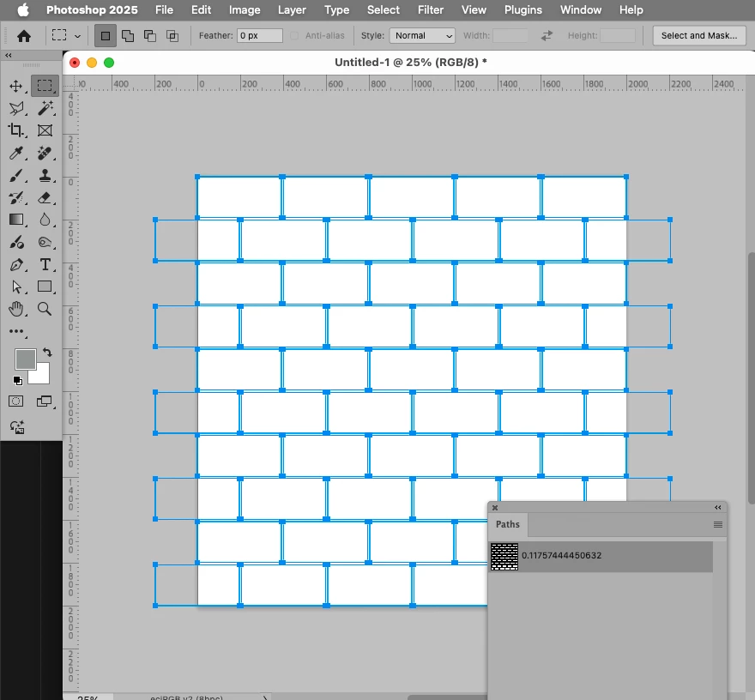Viewport: 755px width, 700px height.
Task: Select the Clone Stamp tool
Action: (x=45, y=175)
